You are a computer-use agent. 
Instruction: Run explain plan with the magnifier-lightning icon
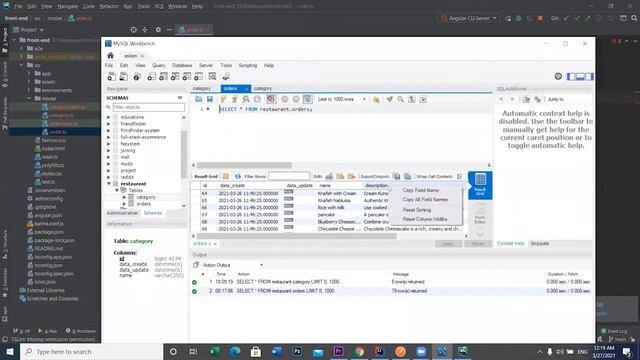[x=246, y=99]
